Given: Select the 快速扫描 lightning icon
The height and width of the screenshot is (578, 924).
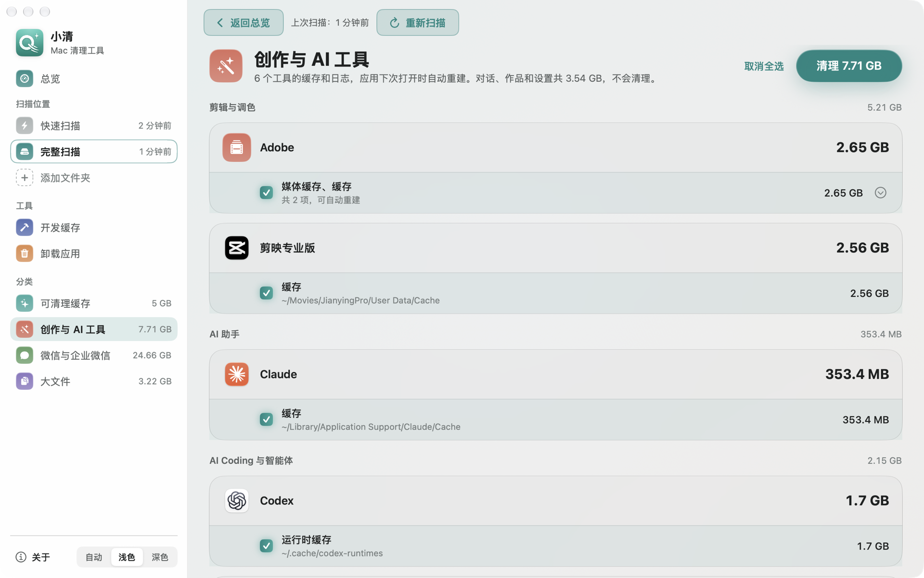Looking at the screenshot, I should coord(25,126).
